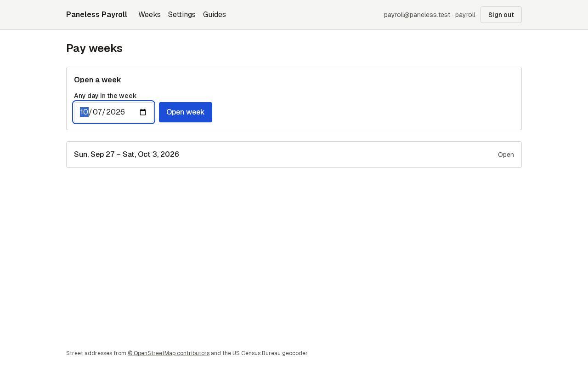Open the calendar picker icon in date field

click(x=143, y=112)
